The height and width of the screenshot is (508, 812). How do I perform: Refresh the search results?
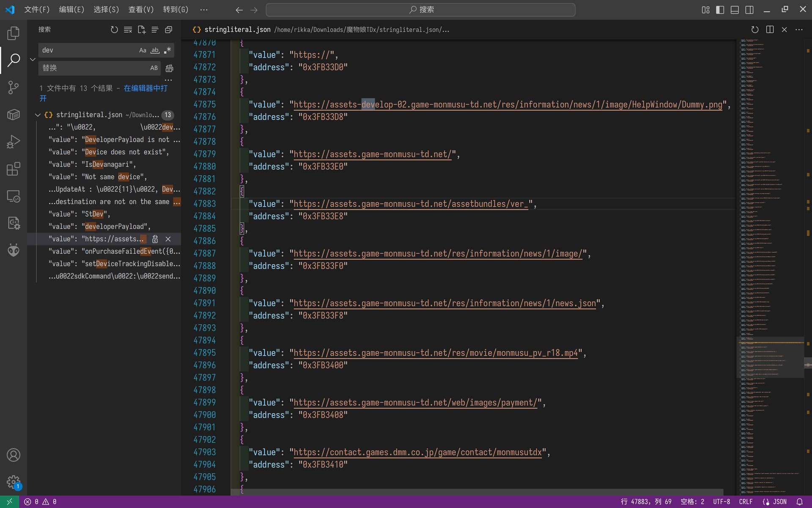114,30
